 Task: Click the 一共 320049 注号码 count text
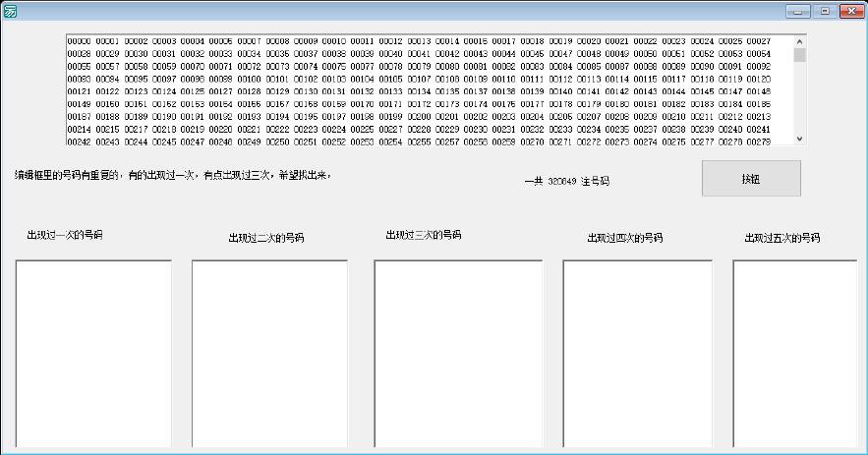(x=569, y=182)
